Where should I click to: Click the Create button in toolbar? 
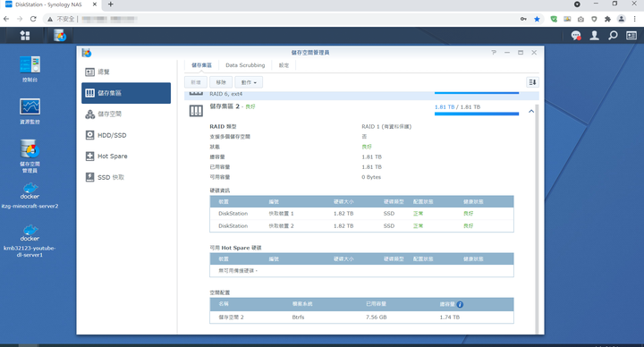tap(196, 82)
